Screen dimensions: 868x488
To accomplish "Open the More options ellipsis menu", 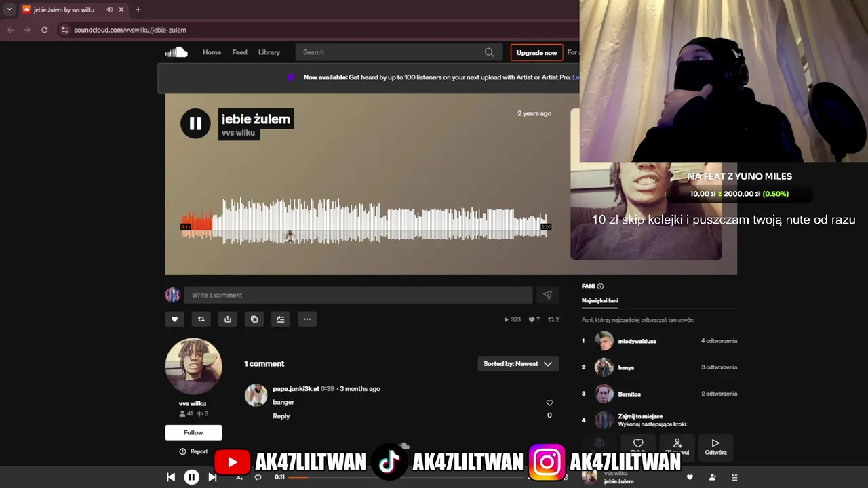I will [x=307, y=319].
